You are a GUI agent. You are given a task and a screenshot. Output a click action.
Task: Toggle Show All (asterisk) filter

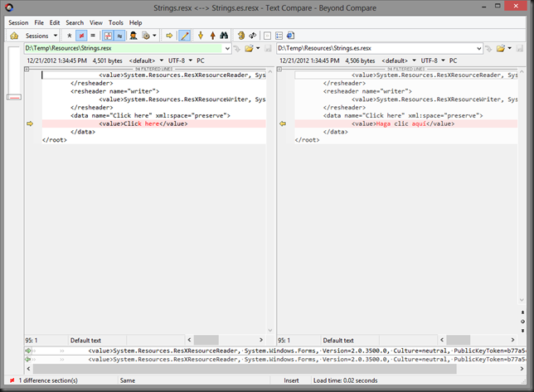[69, 36]
